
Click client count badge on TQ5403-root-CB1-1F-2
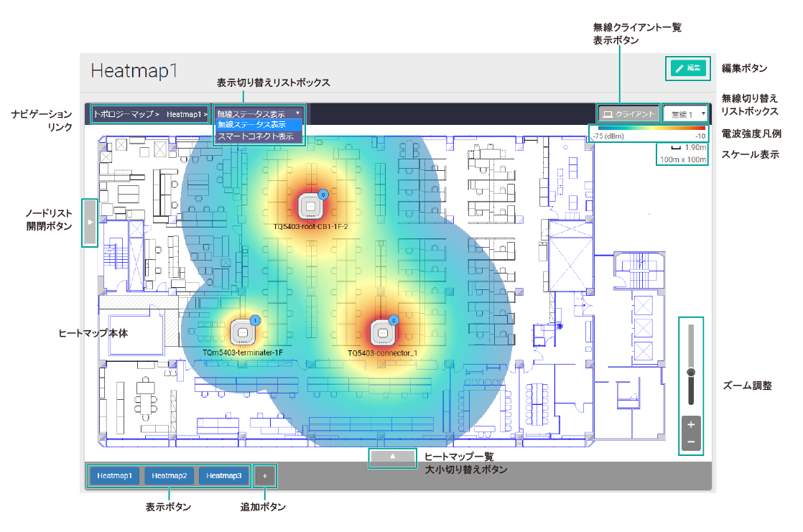tap(323, 195)
